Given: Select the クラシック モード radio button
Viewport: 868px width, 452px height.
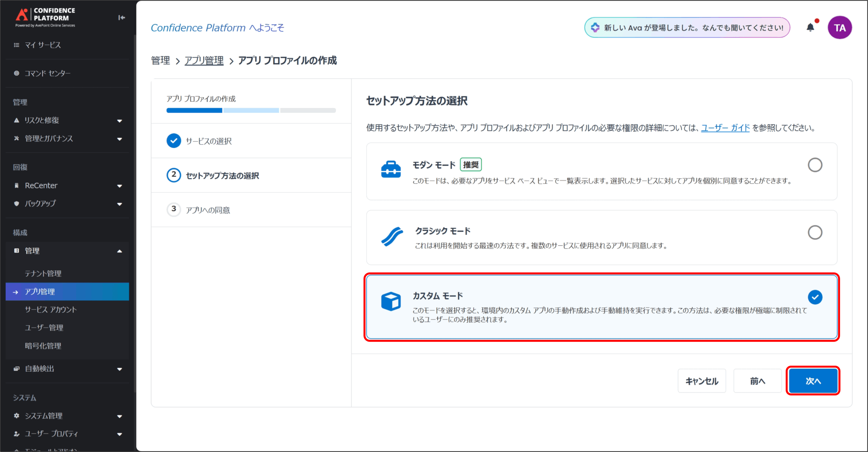Looking at the screenshot, I should 814,232.
